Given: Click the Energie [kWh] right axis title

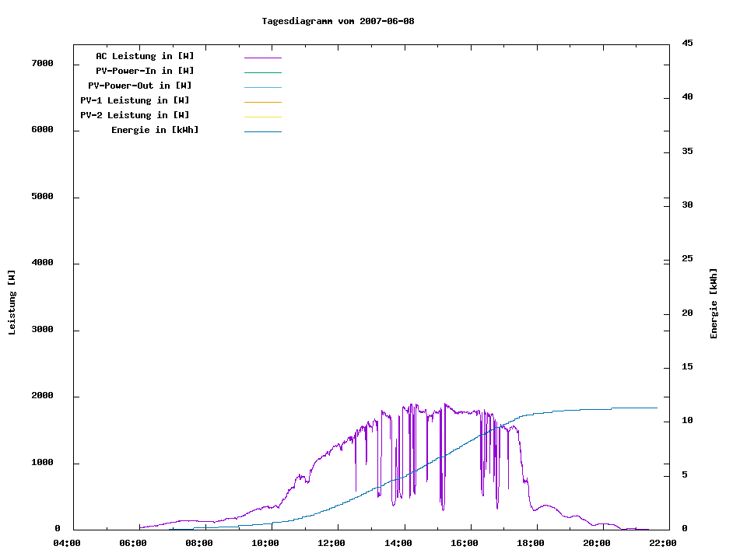Looking at the screenshot, I should 714,303.
